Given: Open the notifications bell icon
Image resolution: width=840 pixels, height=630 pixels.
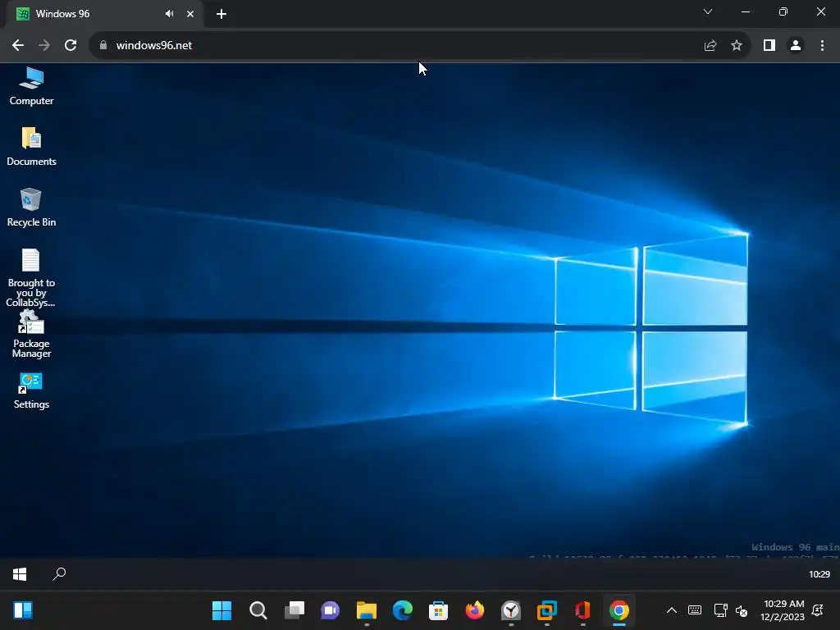Looking at the screenshot, I should point(818,610).
